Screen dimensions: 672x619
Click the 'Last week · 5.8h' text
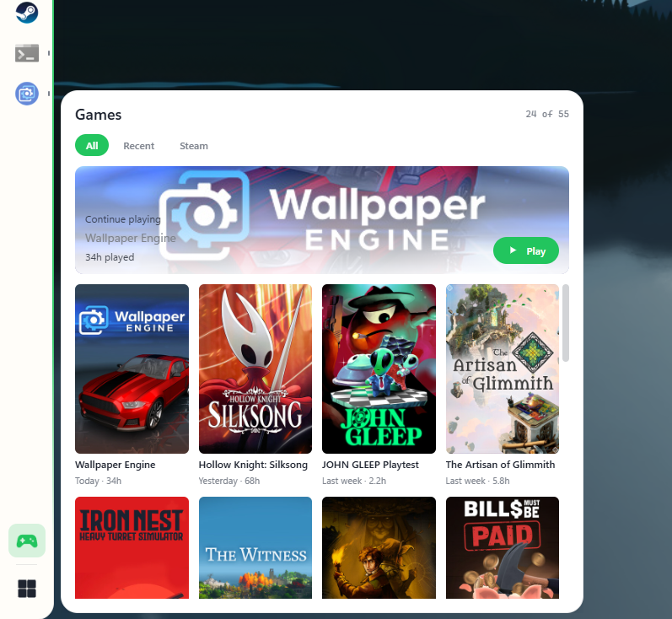coord(477,481)
